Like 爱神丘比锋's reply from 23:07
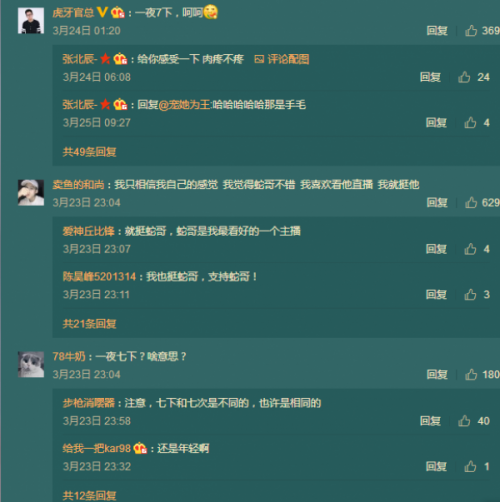Image resolution: width=500 pixels, height=502 pixels. click(x=470, y=249)
